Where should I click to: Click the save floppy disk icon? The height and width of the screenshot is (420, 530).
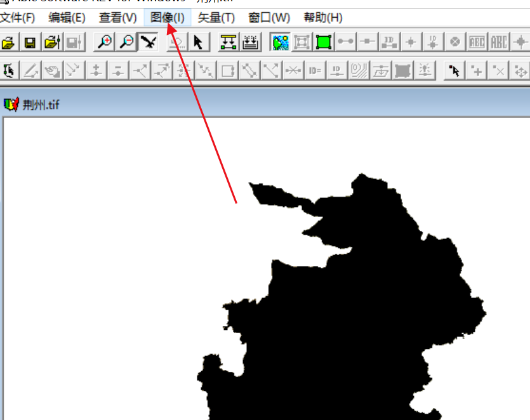pyautogui.click(x=29, y=43)
